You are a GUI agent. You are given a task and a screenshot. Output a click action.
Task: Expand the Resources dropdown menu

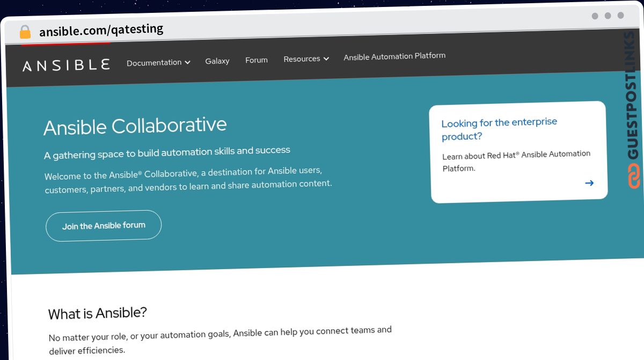point(306,59)
